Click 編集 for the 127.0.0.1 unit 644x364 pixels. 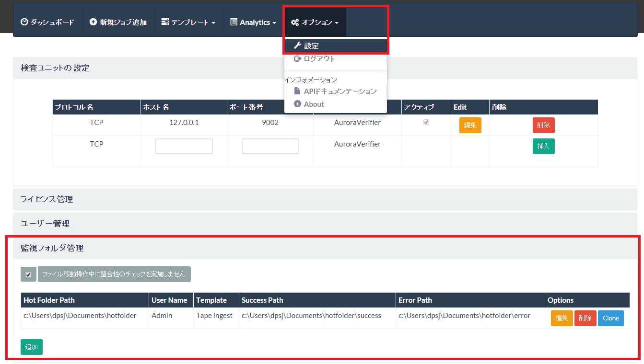coord(470,125)
